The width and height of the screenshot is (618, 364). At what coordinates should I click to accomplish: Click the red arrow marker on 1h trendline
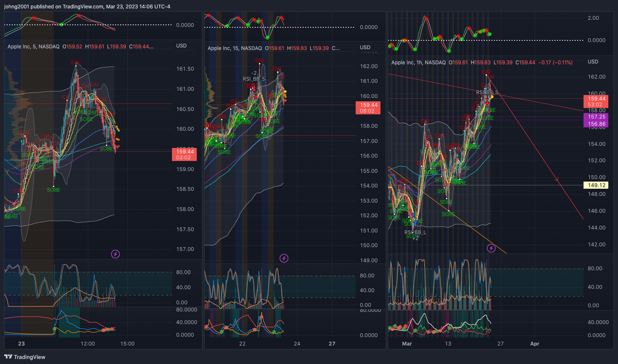557,180
